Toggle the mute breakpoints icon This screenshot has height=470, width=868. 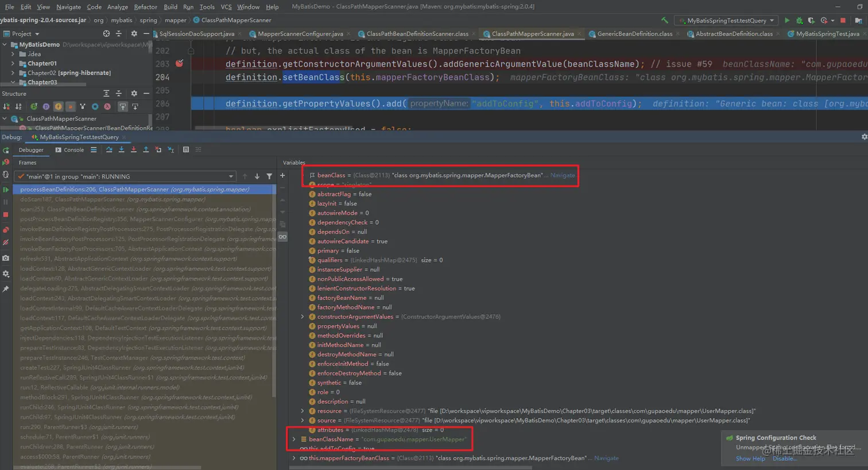[x=6, y=244]
